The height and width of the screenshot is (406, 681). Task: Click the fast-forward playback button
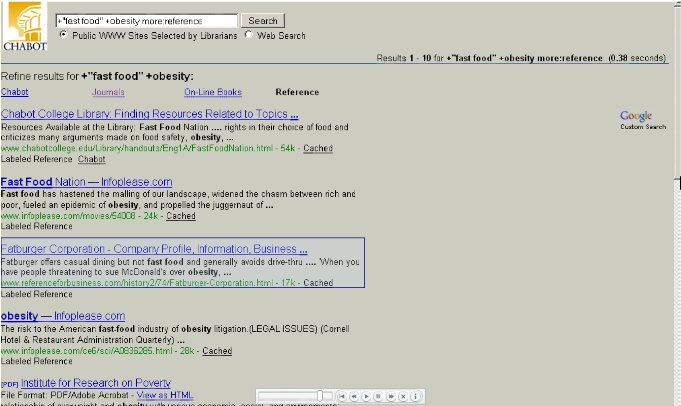pyautogui.click(x=391, y=396)
